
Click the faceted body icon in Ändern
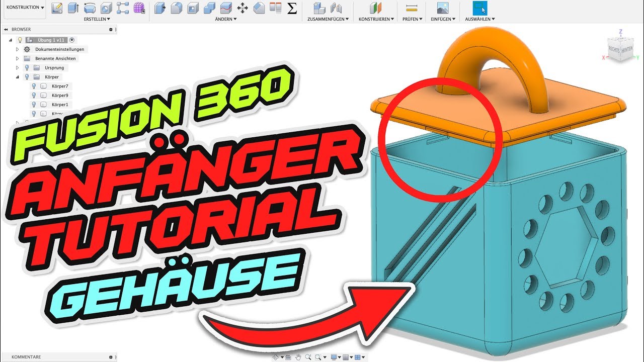click(259, 8)
